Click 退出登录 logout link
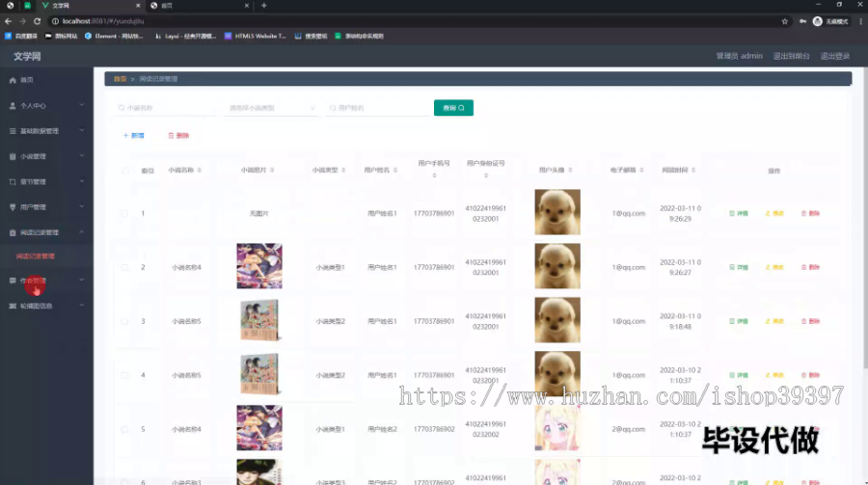This screenshot has height=485, width=868. coord(835,56)
